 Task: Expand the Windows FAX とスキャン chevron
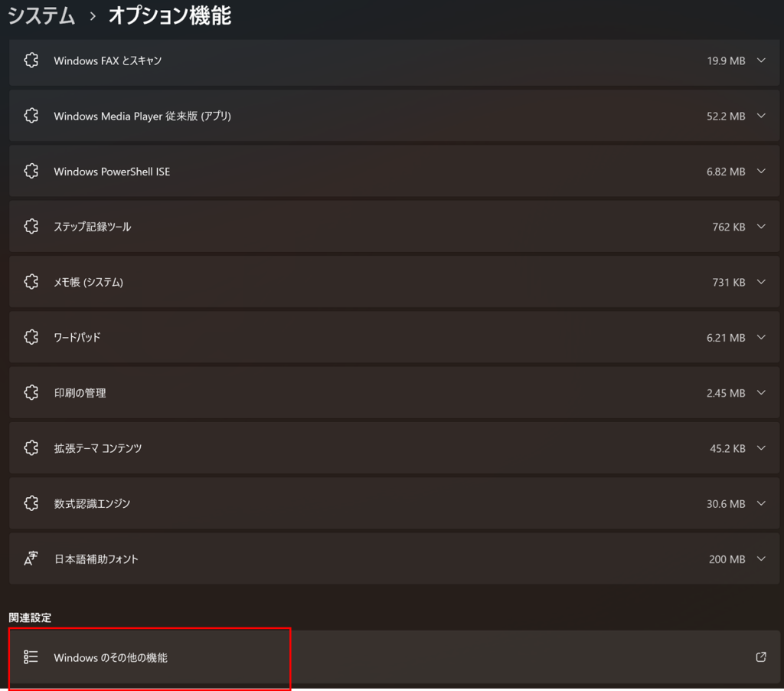(760, 61)
